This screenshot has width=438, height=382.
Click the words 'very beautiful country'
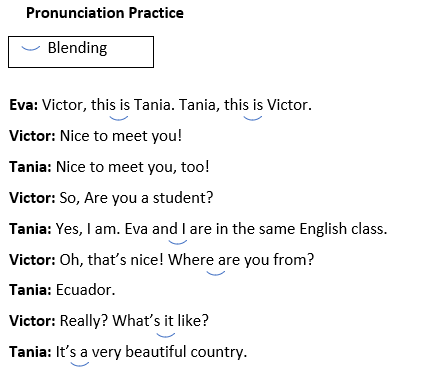[x=169, y=352]
